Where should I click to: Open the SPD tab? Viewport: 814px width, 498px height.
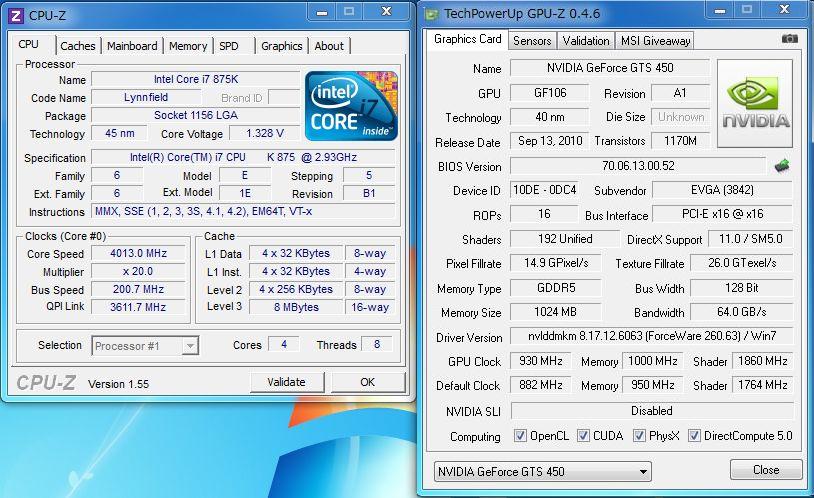[229, 46]
